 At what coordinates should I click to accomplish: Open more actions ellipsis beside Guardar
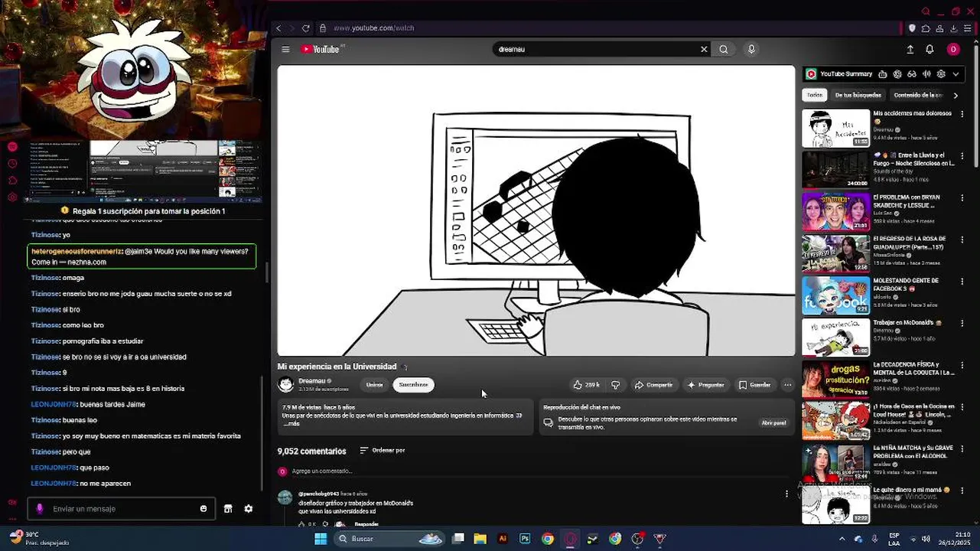pyautogui.click(x=787, y=385)
